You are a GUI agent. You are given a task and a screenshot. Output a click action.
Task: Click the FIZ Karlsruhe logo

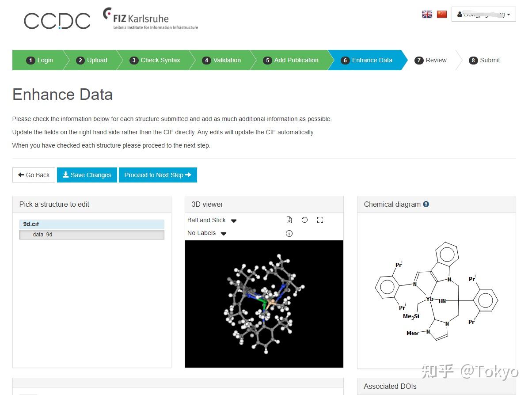click(x=150, y=19)
